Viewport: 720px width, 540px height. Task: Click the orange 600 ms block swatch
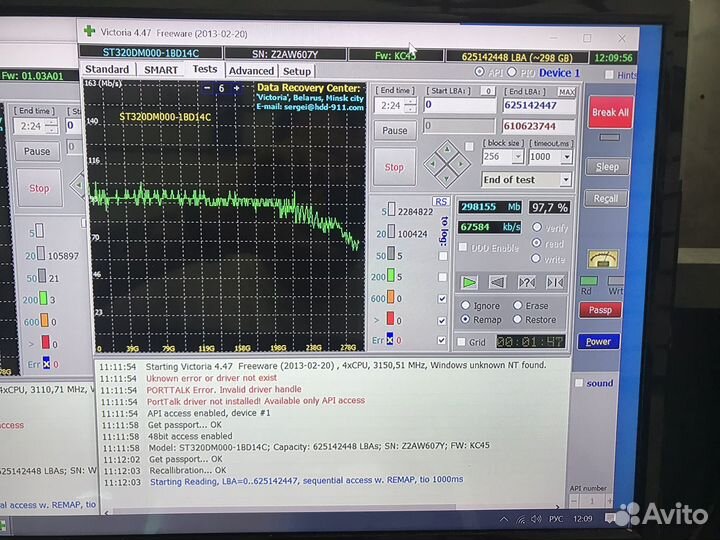[390, 297]
